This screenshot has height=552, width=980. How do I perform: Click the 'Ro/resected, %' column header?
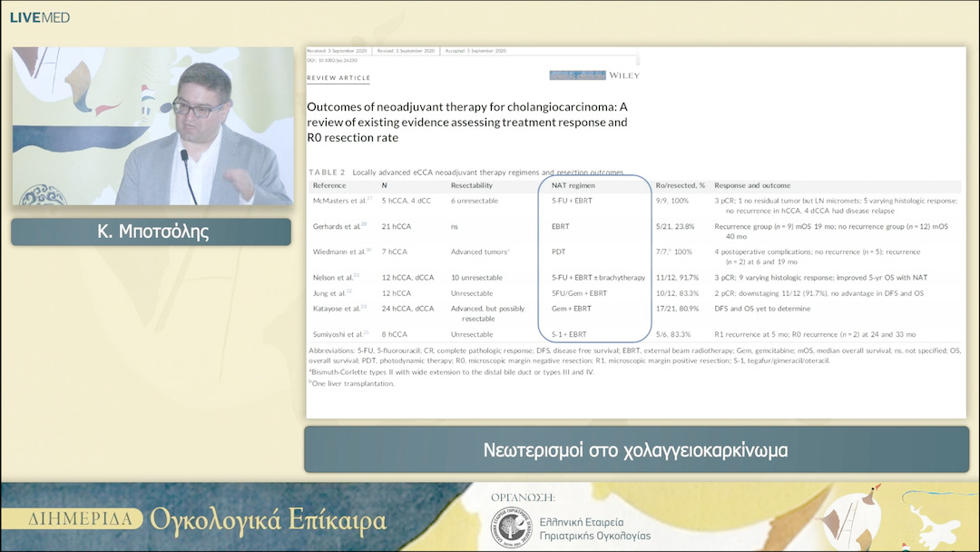pos(680,186)
